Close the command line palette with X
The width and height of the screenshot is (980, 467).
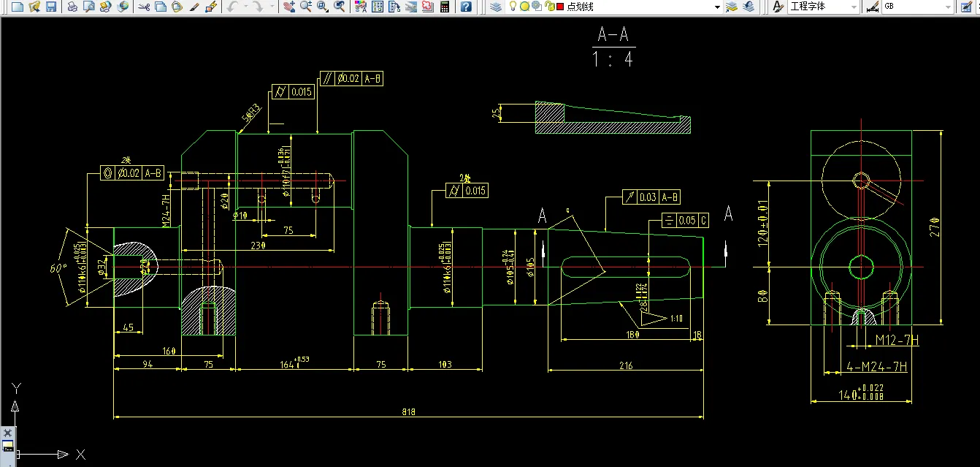click(x=8, y=433)
